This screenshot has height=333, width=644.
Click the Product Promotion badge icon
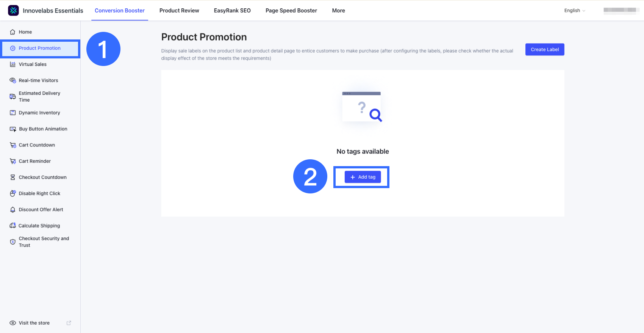click(x=13, y=48)
